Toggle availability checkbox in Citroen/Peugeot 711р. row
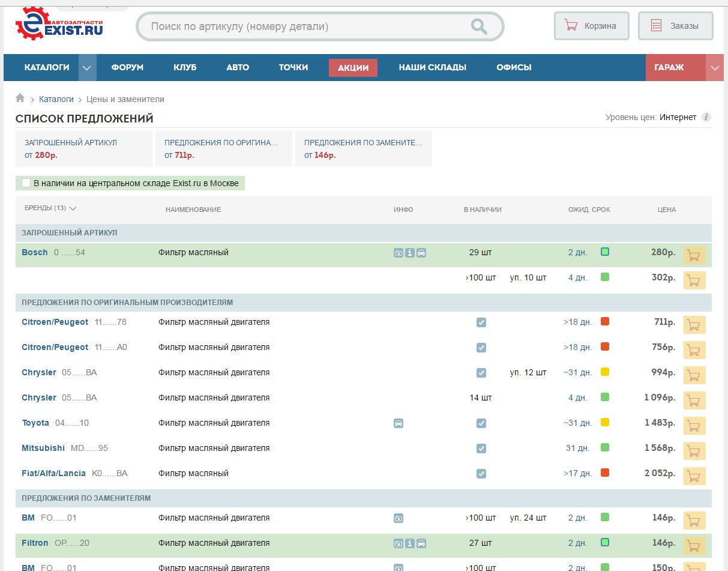The width and height of the screenshot is (728, 571). coord(481,322)
